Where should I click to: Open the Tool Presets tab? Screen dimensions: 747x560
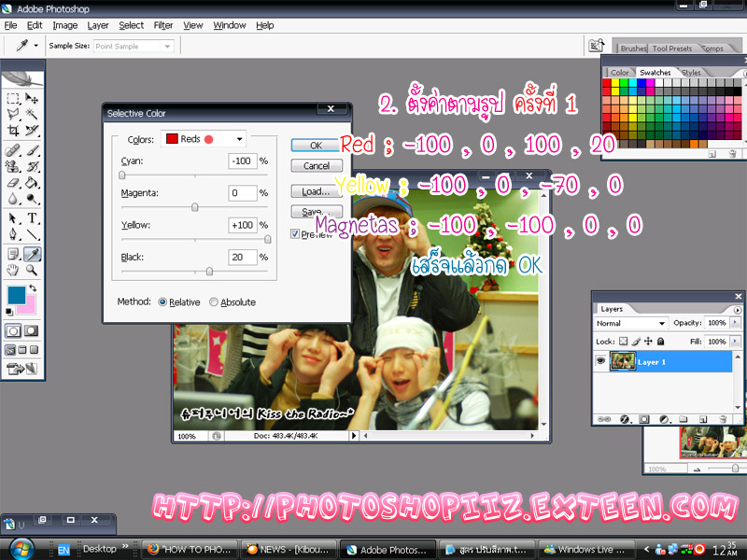671,49
